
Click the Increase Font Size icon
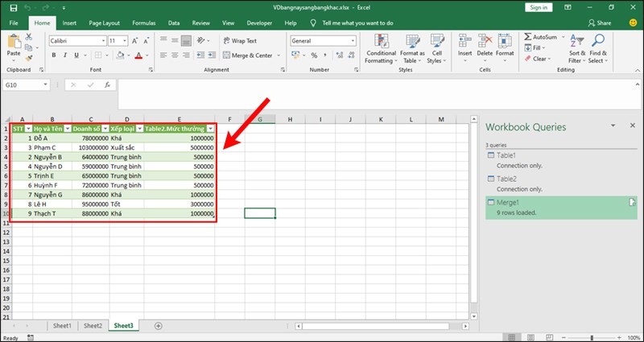(x=135, y=41)
